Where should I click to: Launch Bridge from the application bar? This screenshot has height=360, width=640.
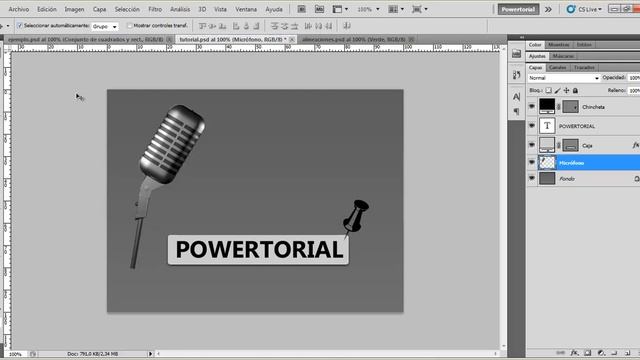pos(301,9)
